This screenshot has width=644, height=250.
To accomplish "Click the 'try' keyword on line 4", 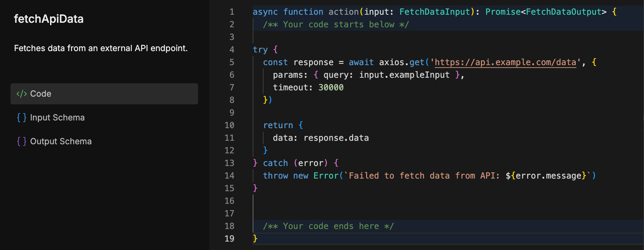I will tap(260, 50).
